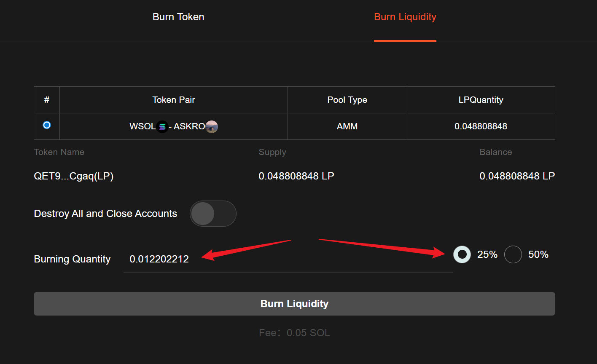Click the LPQuantity value in the table row
This screenshot has width=597, height=364.
[x=481, y=126]
